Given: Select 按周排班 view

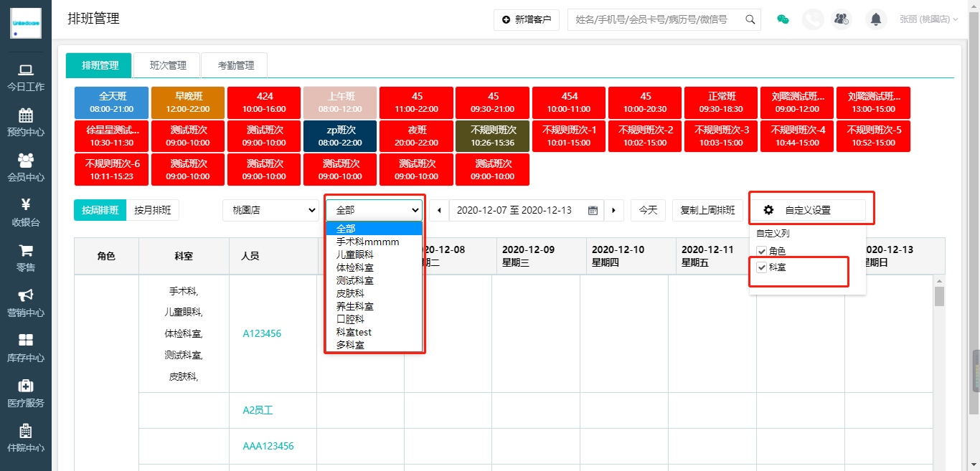Looking at the screenshot, I should [x=100, y=210].
